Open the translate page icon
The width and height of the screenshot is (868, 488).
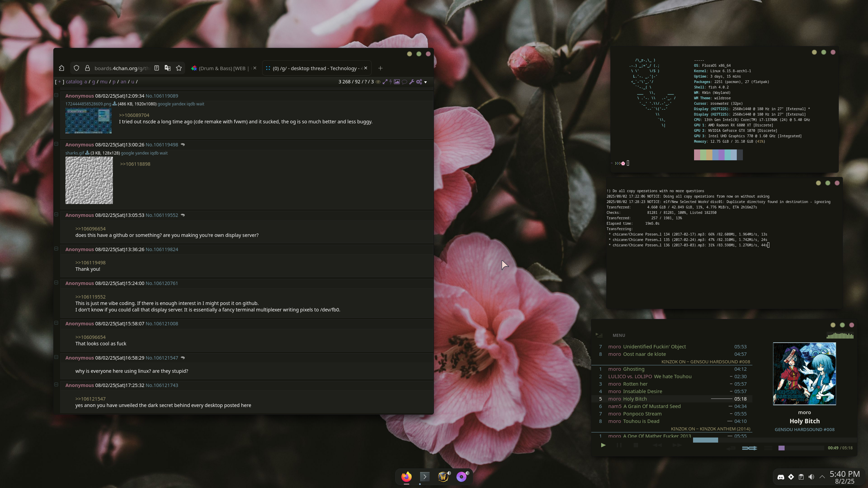167,68
